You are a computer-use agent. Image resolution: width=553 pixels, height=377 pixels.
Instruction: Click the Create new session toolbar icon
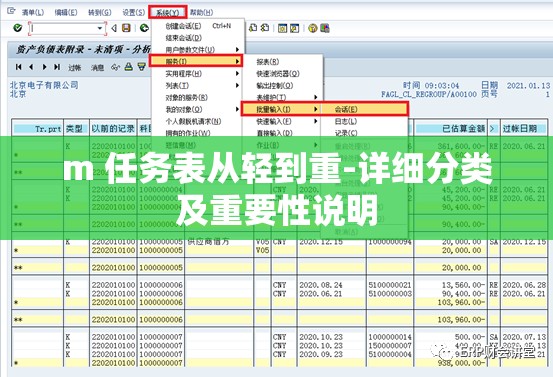282,28
